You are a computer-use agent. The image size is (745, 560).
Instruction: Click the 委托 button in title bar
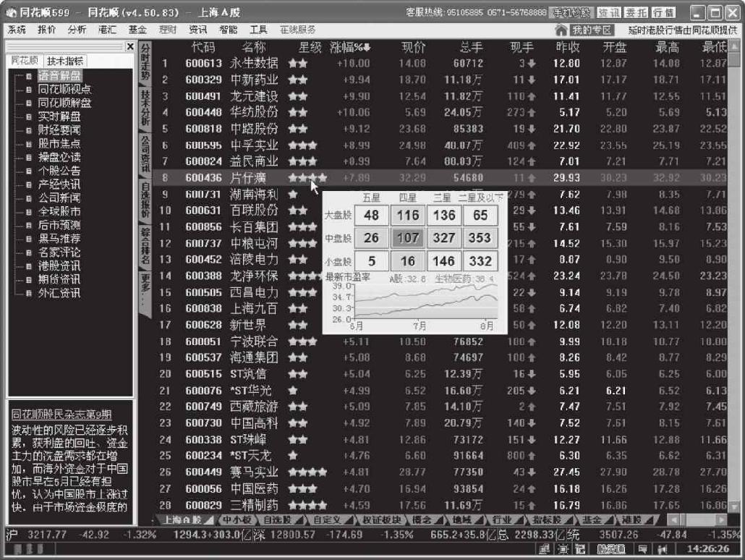pyautogui.click(x=636, y=12)
